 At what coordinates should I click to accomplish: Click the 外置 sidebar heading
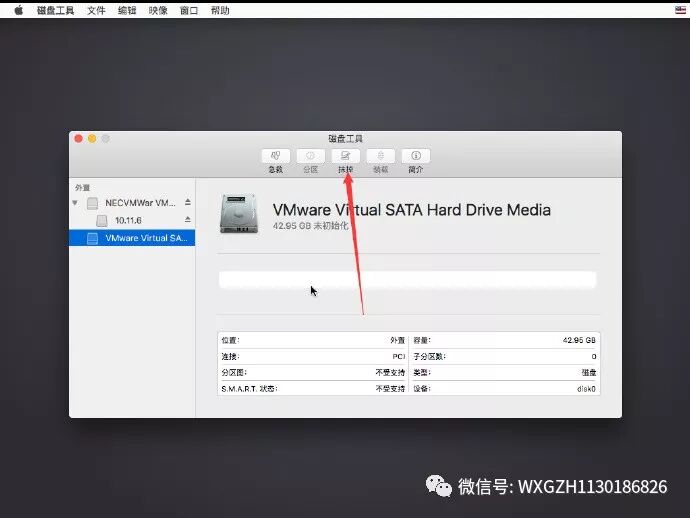(82, 188)
